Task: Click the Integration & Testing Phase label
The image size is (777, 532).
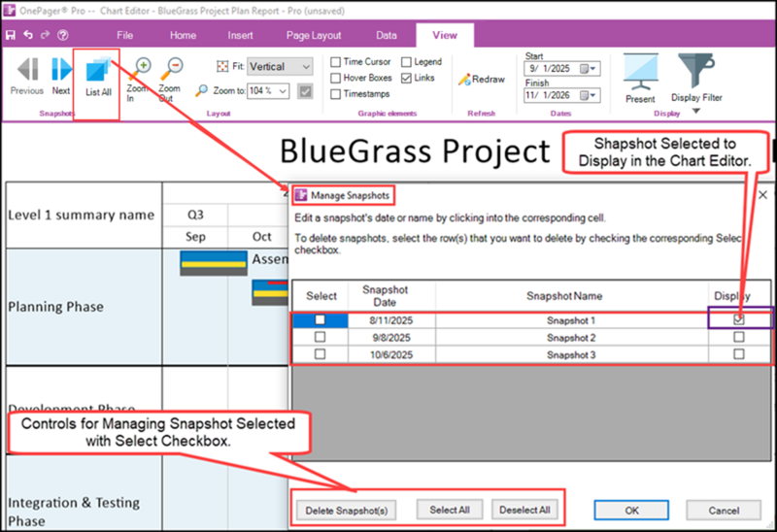Action: (x=74, y=512)
